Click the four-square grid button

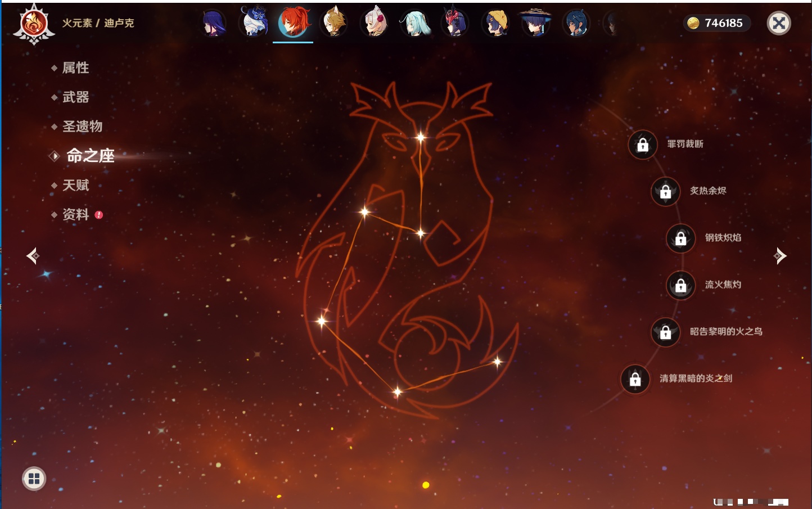coord(34,479)
